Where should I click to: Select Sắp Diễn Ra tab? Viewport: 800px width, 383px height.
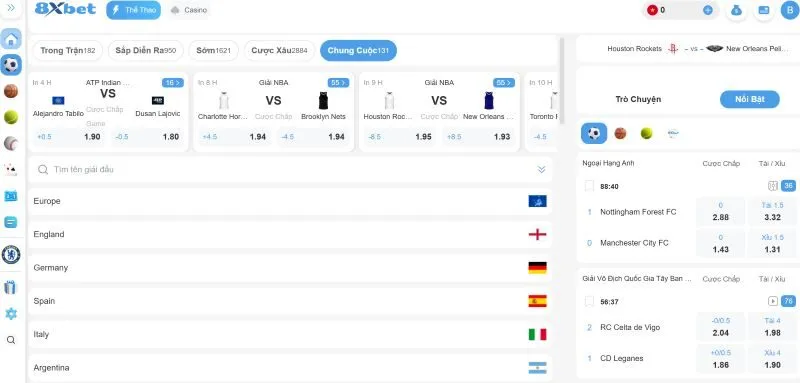click(145, 50)
